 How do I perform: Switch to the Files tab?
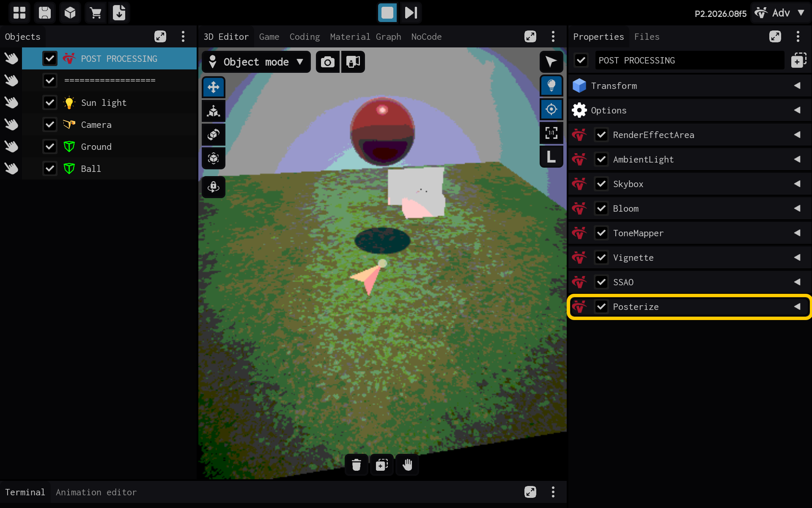647,37
